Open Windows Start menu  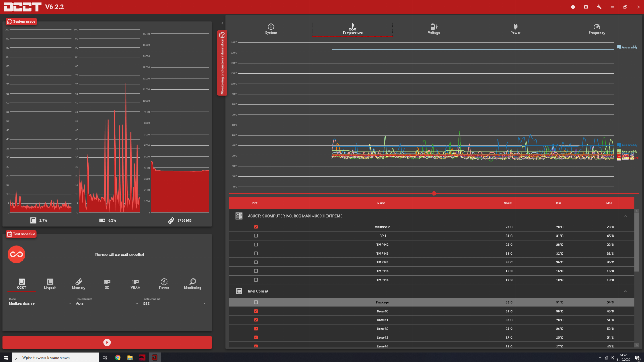[x=6, y=357]
